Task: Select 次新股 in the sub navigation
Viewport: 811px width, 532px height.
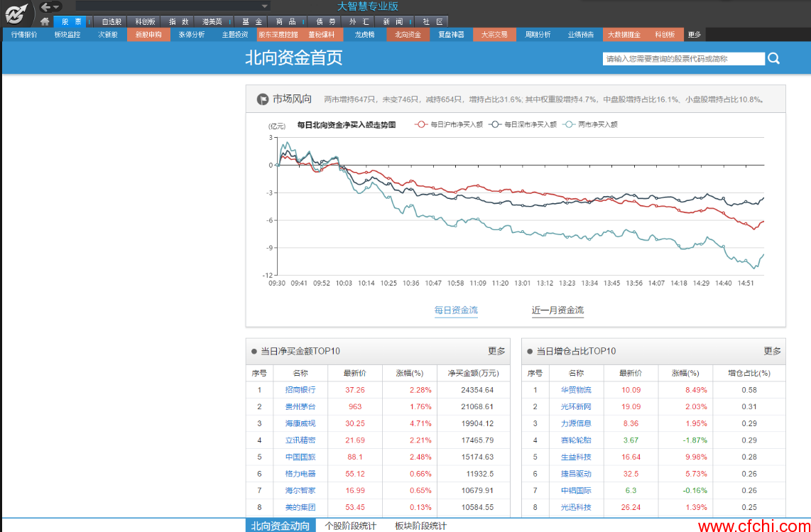Action: click(x=107, y=35)
